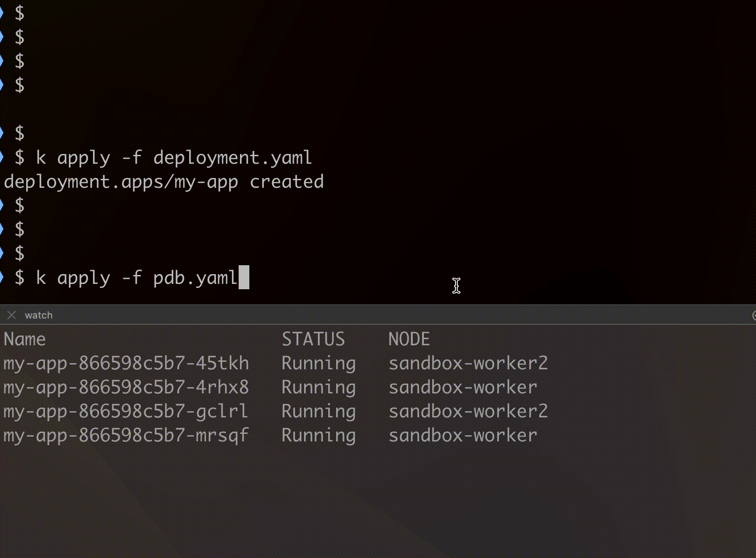
Task: Close the watch pane with X icon
Action: [x=12, y=315]
